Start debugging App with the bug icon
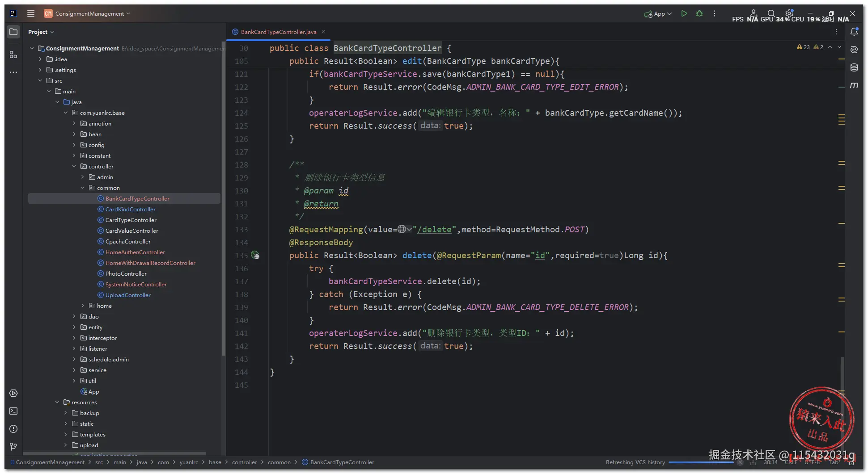Viewport: 868px width, 474px height. pos(699,14)
